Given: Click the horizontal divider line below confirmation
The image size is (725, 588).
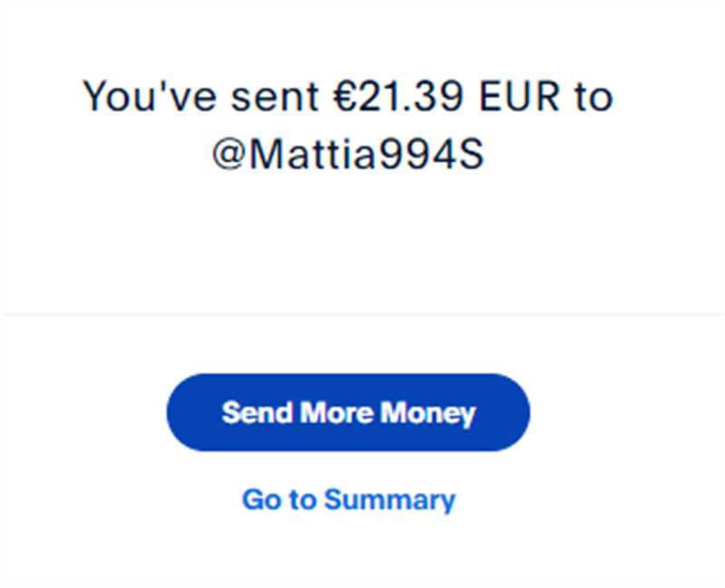Looking at the screenshot, I should click(x=362, y=314).
